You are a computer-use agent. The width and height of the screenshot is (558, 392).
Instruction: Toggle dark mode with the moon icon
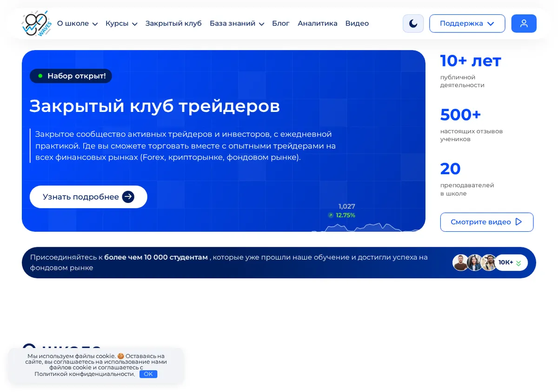coord(413,24)
